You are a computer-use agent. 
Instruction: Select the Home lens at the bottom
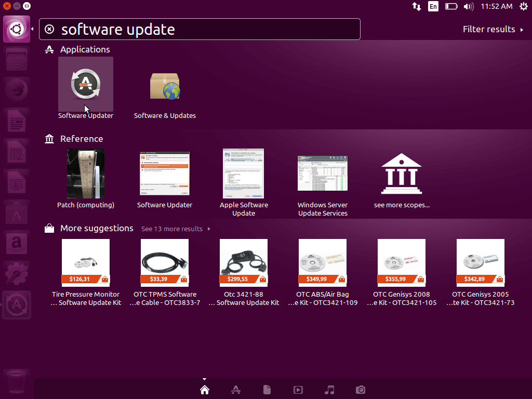(205, 390)
